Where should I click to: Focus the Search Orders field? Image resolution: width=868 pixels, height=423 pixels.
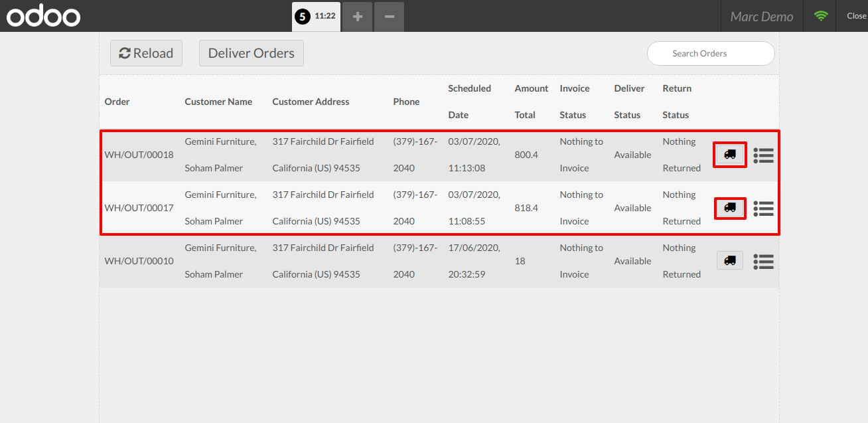pos(711,54)
